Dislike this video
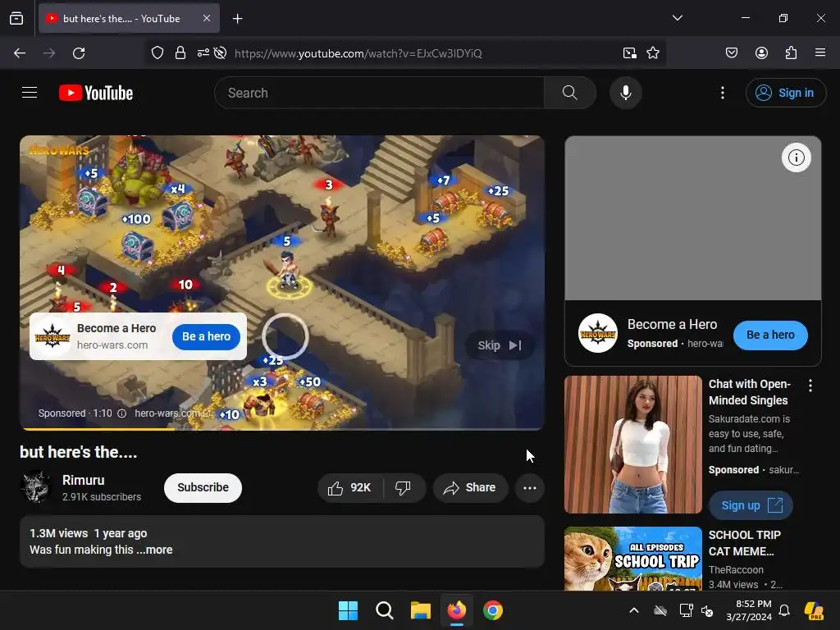 (404, 488)
